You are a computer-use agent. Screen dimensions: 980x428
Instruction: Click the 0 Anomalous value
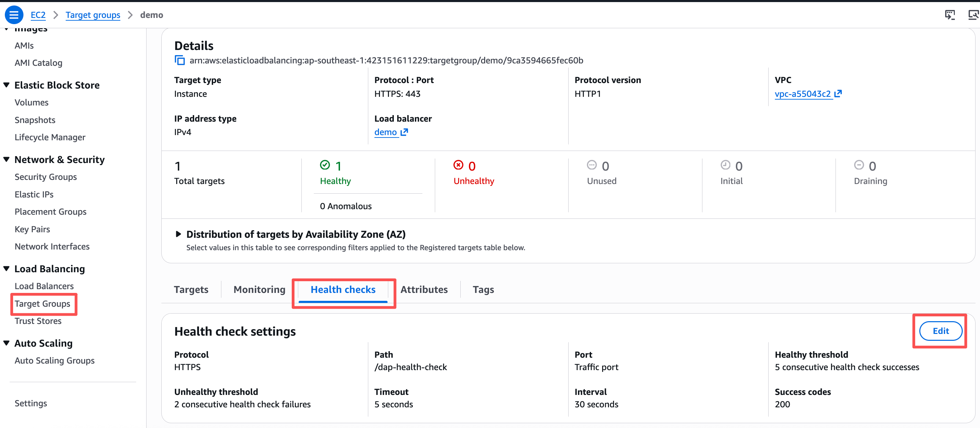click(x=346, y=206)
